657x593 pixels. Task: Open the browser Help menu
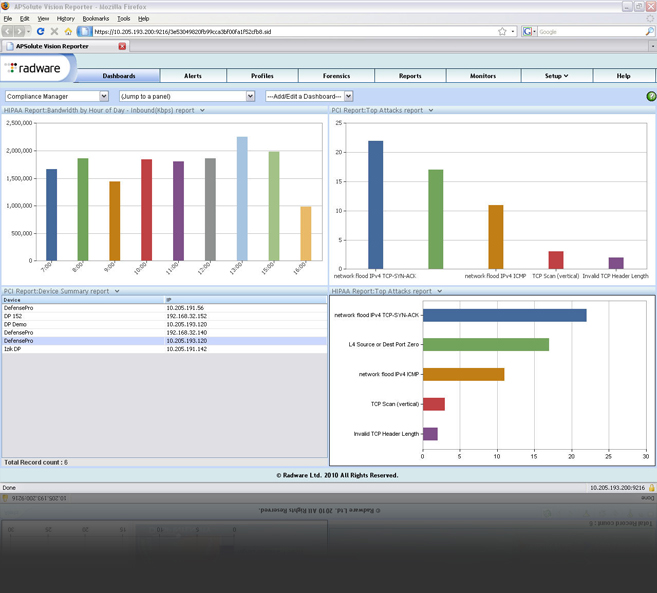pos(144,18)
